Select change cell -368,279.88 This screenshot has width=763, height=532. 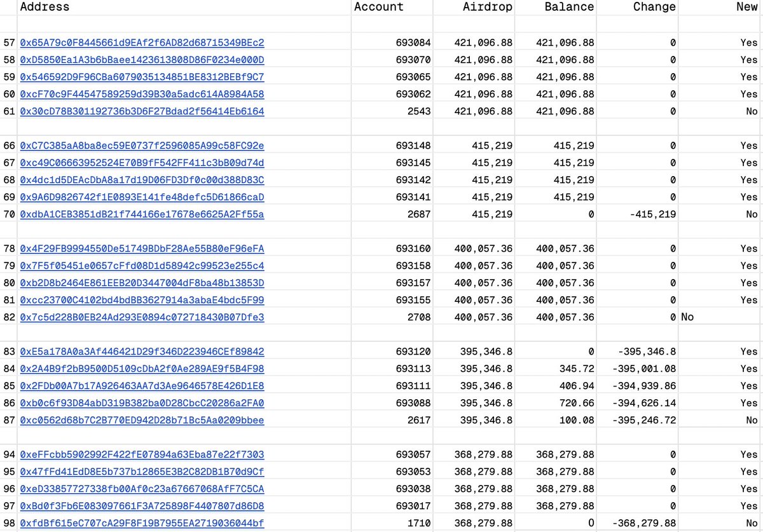(643, 523)
